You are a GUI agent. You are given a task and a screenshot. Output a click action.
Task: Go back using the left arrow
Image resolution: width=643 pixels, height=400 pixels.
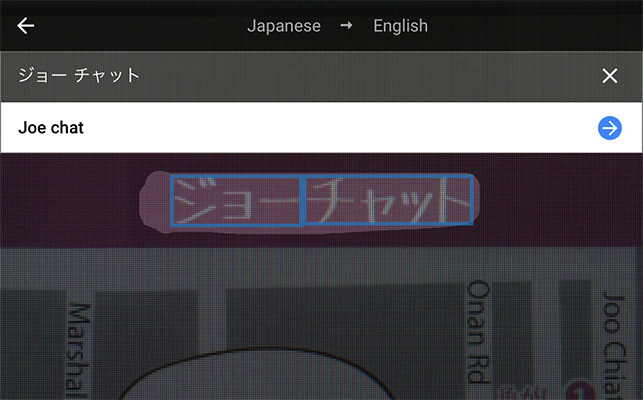(x=25, y=26)
